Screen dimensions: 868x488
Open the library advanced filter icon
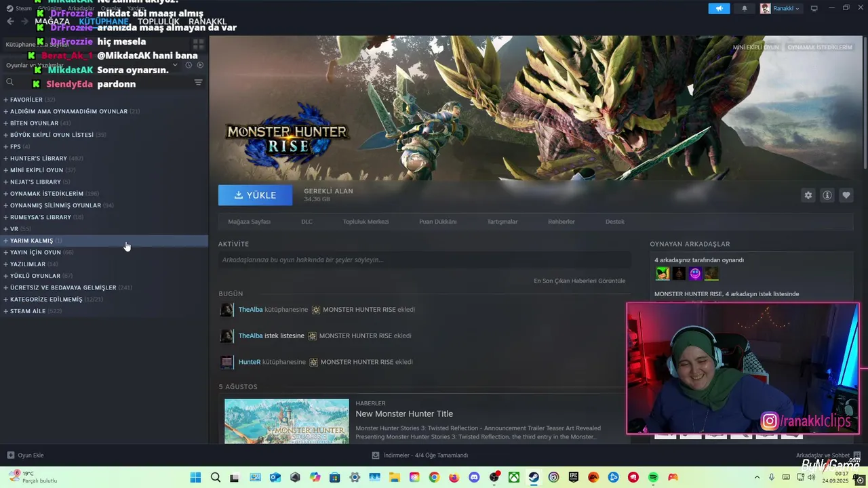point(199,82)
